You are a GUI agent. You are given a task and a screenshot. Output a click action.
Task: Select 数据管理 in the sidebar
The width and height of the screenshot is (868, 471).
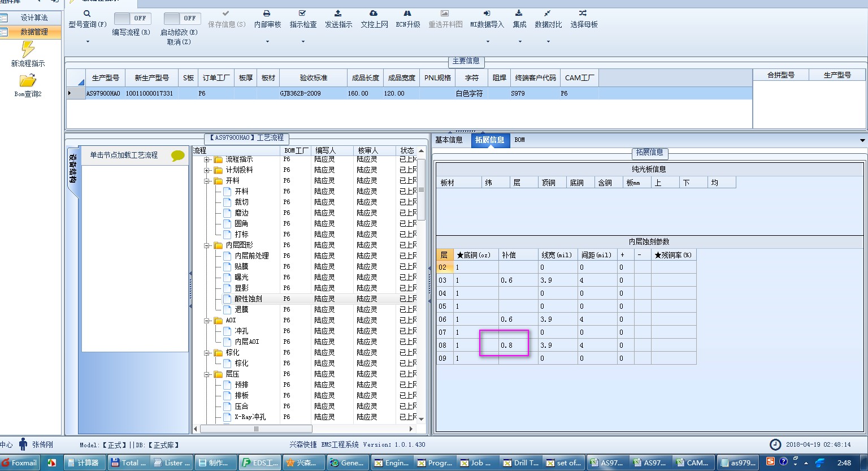pyautogui.click(x=34, y=32)
